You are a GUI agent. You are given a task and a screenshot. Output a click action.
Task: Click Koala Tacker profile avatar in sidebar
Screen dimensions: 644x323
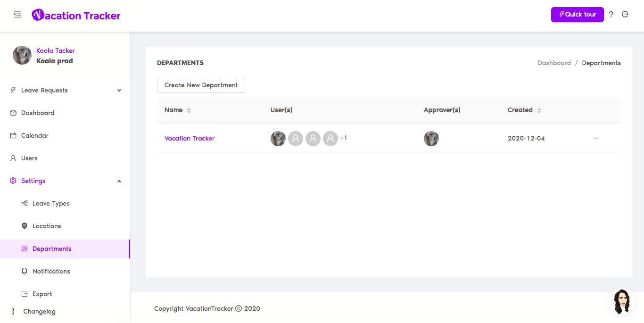(22, 55)
